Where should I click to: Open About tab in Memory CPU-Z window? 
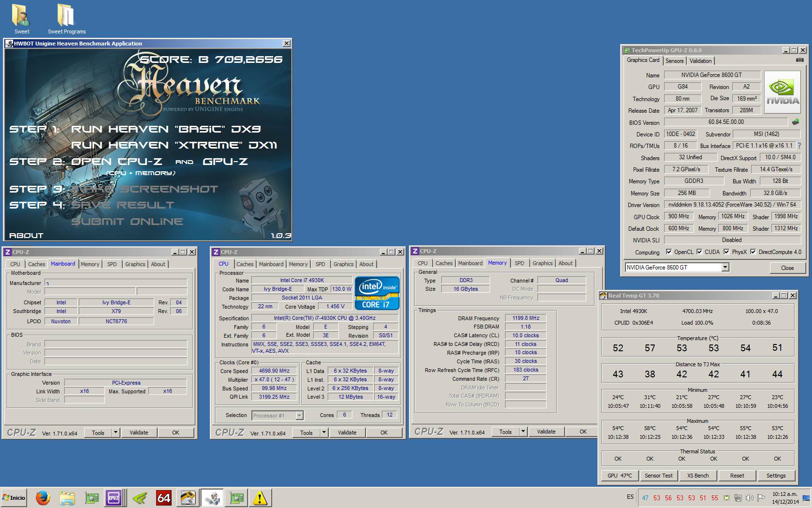[x=565, y=263]
